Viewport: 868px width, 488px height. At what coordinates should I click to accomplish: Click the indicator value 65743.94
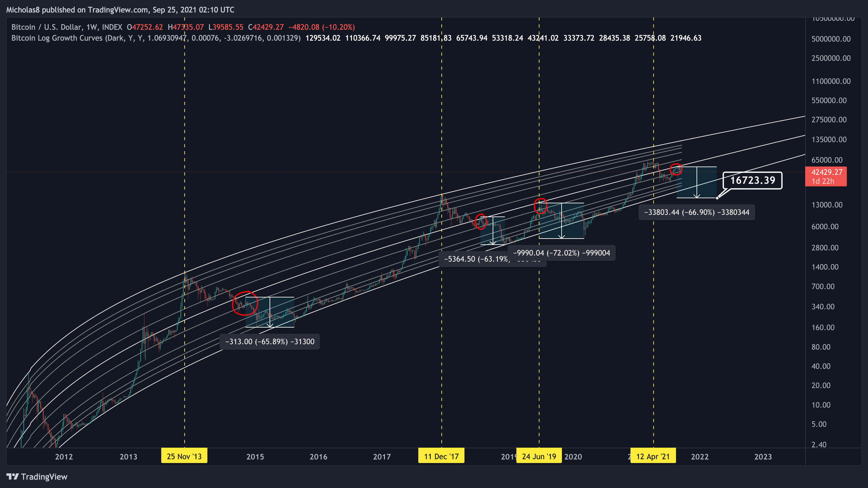[x=472, y=38]
